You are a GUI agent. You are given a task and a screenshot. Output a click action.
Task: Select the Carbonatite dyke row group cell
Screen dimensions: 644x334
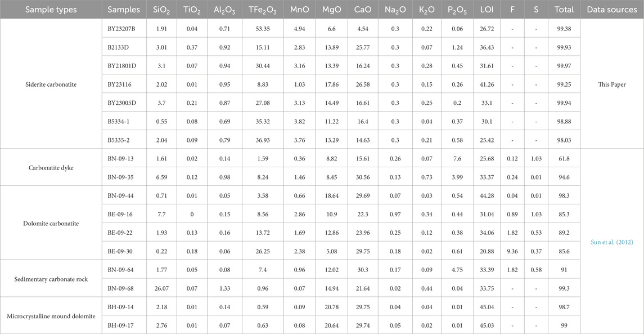[51, 167]
